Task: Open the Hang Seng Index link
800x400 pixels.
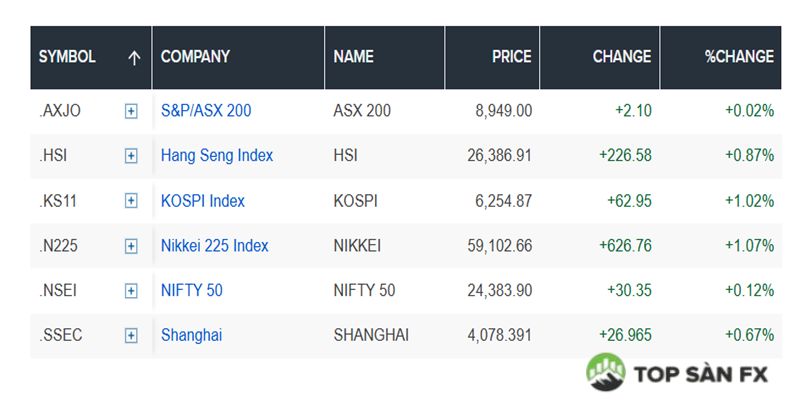Action: pos(217,156)
